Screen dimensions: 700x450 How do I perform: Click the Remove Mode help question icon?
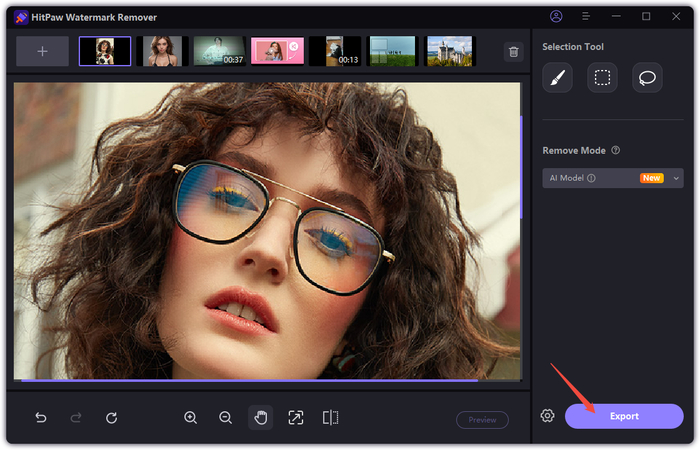pos(615,151)
